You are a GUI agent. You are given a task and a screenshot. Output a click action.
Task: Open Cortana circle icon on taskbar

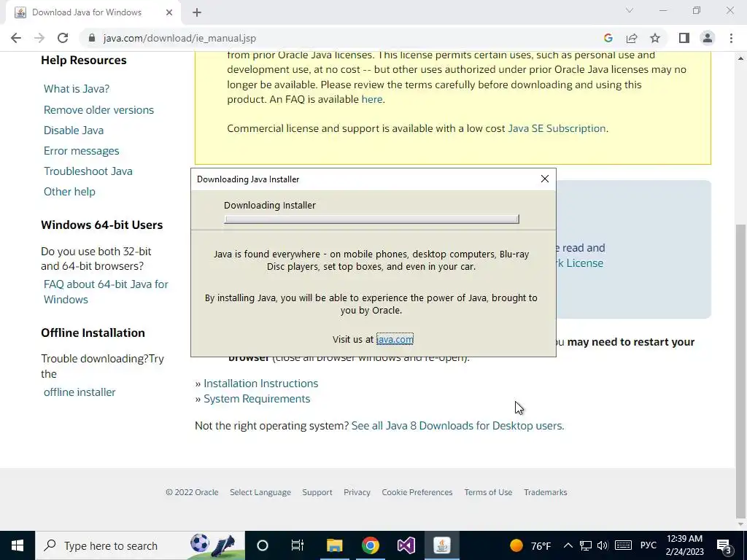263,545
